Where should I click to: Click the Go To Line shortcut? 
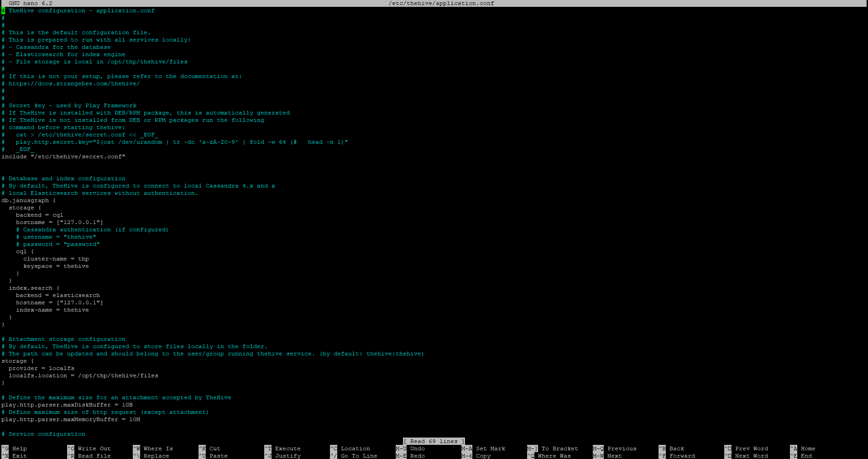pyautogui.click(x=359, y=456)
